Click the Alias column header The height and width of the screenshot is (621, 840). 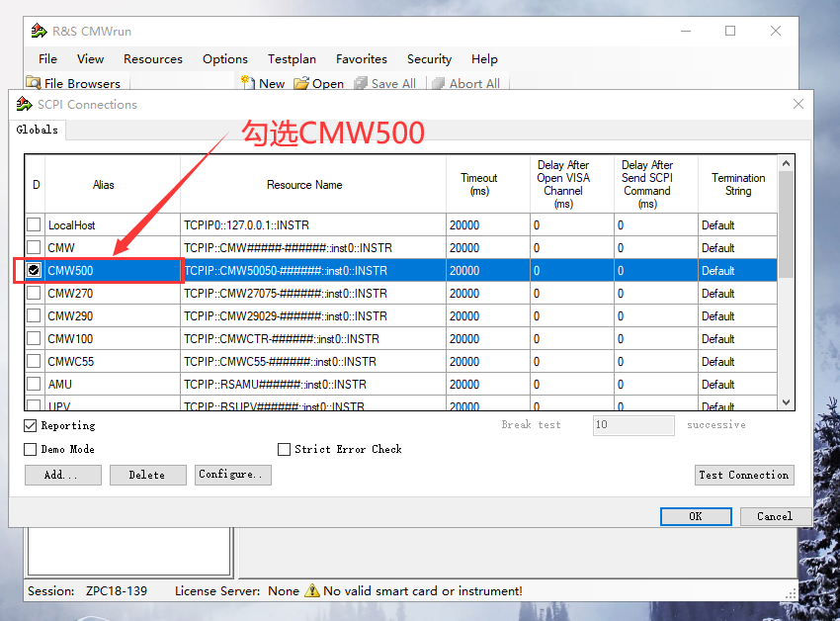(113, 185)
